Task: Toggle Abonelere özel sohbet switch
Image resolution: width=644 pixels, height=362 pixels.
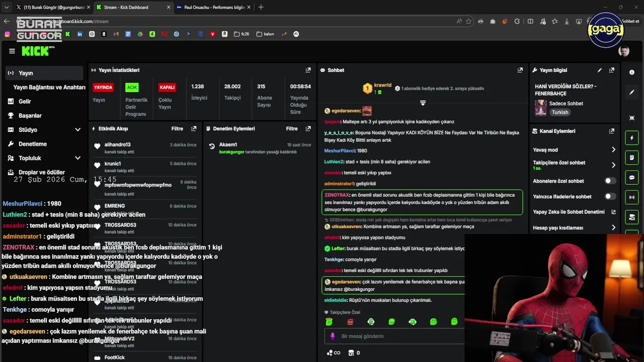Action: 610,181
